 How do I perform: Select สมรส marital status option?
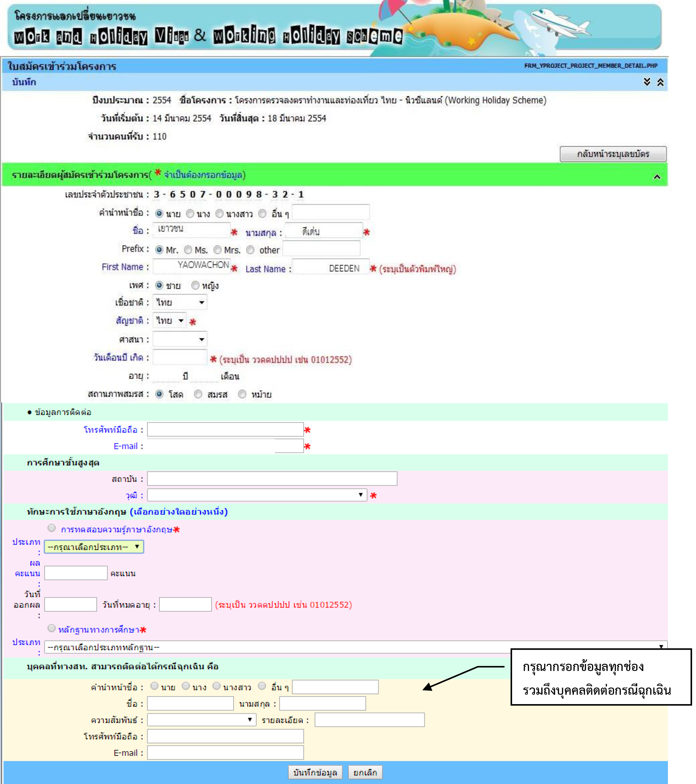point(198,394)
